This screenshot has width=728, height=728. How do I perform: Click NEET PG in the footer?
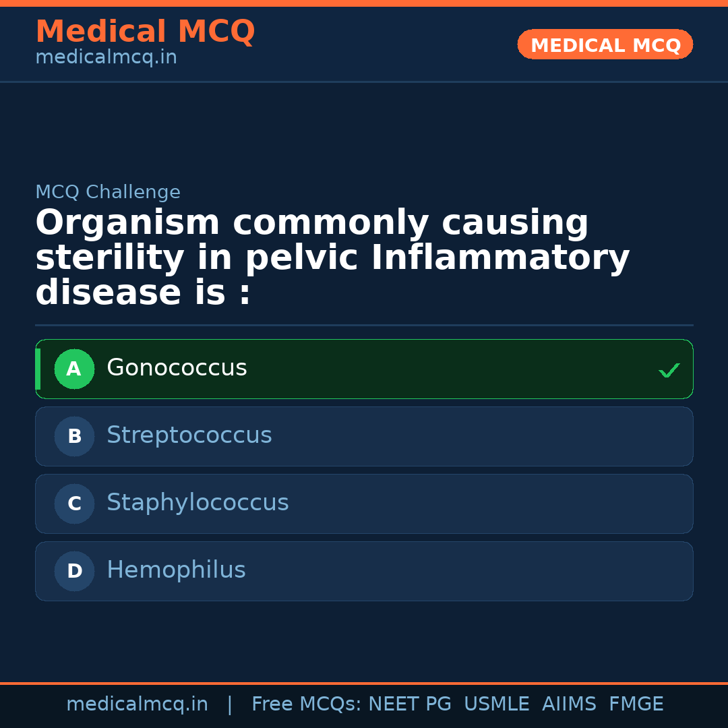coord(410,704)
